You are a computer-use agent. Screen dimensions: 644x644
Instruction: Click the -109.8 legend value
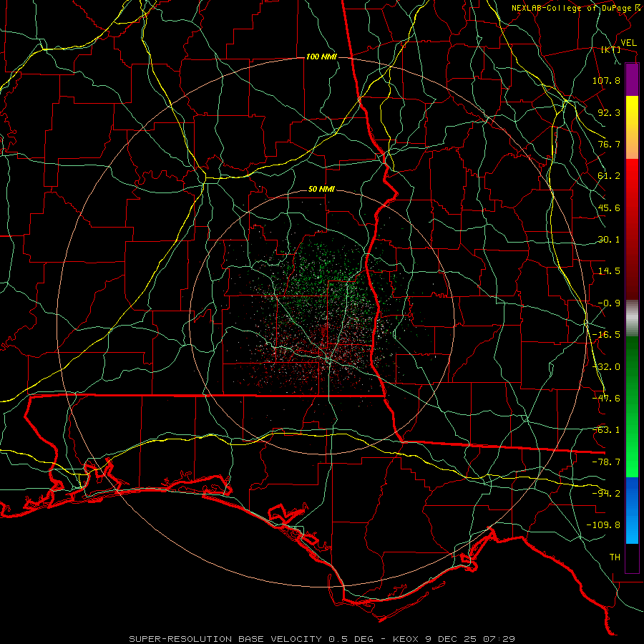click(603, 525)
